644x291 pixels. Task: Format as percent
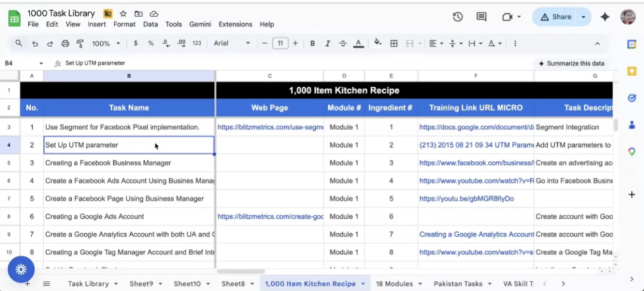coord(151,43)
